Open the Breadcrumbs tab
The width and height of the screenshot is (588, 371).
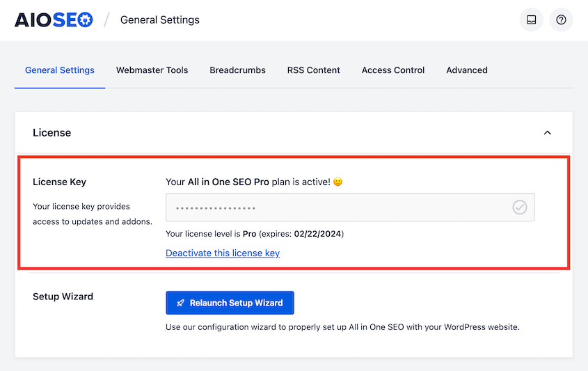pyautogui.click(x=237, y=70)
